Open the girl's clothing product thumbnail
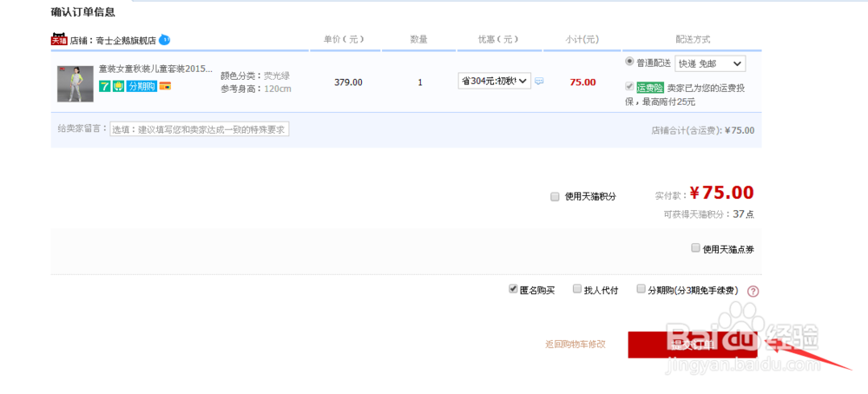 tap(76, 84)
